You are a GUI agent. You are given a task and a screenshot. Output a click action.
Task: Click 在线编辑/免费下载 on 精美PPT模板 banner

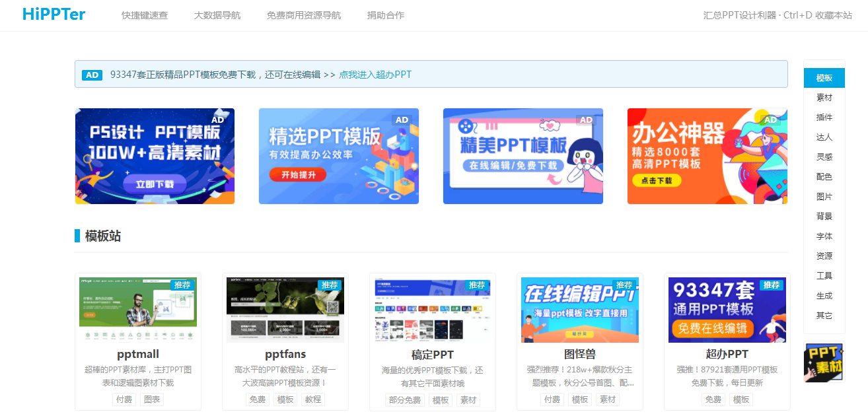[513, 166]
